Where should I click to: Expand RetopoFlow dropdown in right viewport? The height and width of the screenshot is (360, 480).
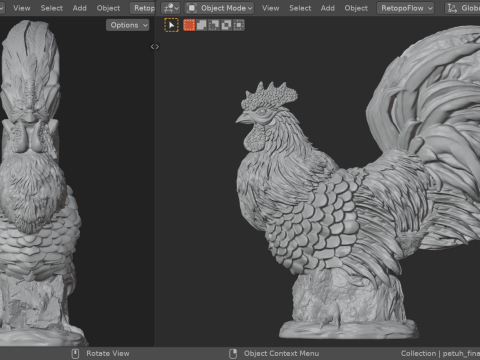406,8
